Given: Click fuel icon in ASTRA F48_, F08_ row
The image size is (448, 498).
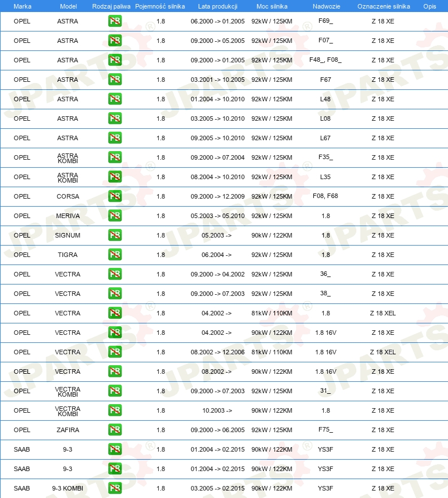Looking at the screenshot, I should pyautogui.click(x=115, y=60).
